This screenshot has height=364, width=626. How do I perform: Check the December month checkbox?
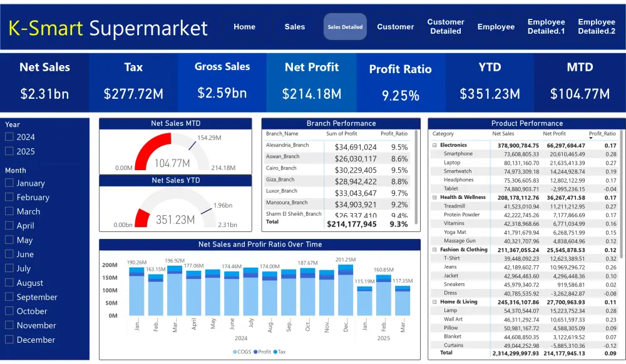coord(9,340)
